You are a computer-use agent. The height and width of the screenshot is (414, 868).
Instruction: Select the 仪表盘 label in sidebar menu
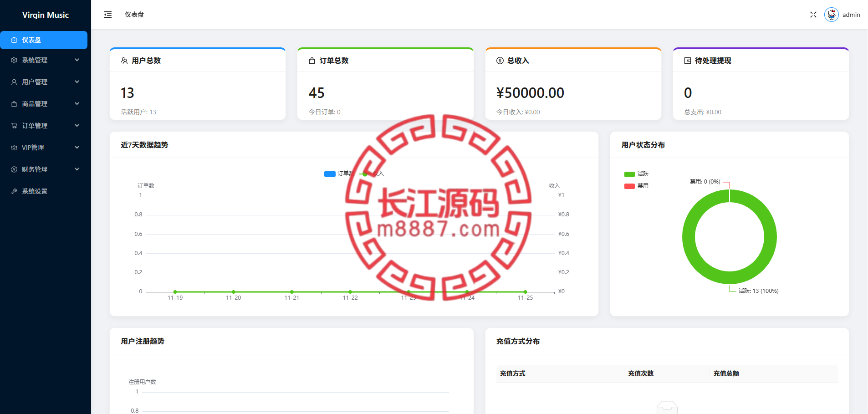tap(31, 40)
